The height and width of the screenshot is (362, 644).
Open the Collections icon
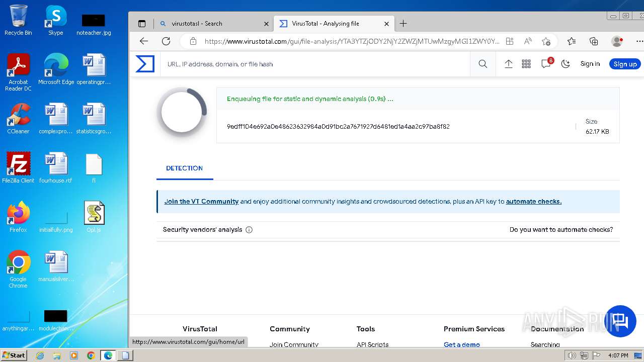(594, 41)
